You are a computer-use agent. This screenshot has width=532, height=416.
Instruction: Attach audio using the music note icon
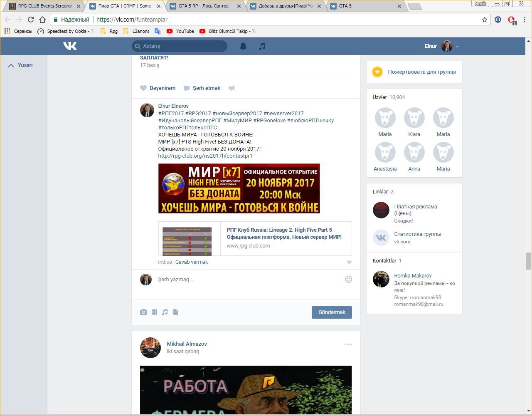165,312
